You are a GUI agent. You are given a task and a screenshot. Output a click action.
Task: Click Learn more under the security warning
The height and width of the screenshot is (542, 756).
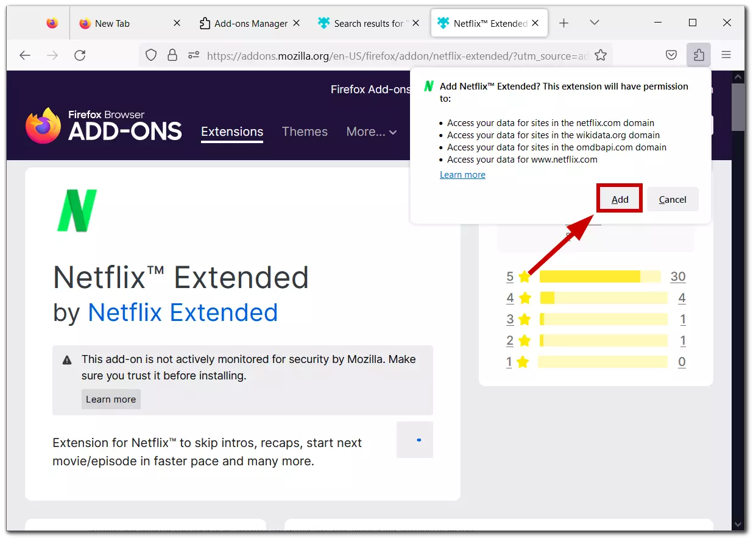(x=111, y=399)
